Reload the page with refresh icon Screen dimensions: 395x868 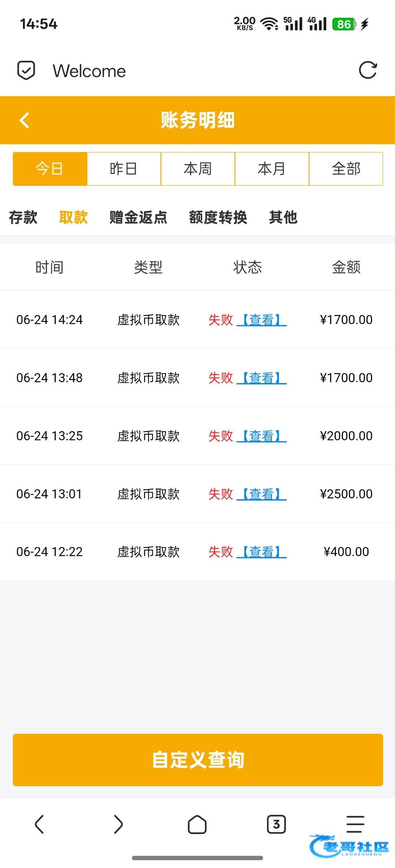[368, 70]
